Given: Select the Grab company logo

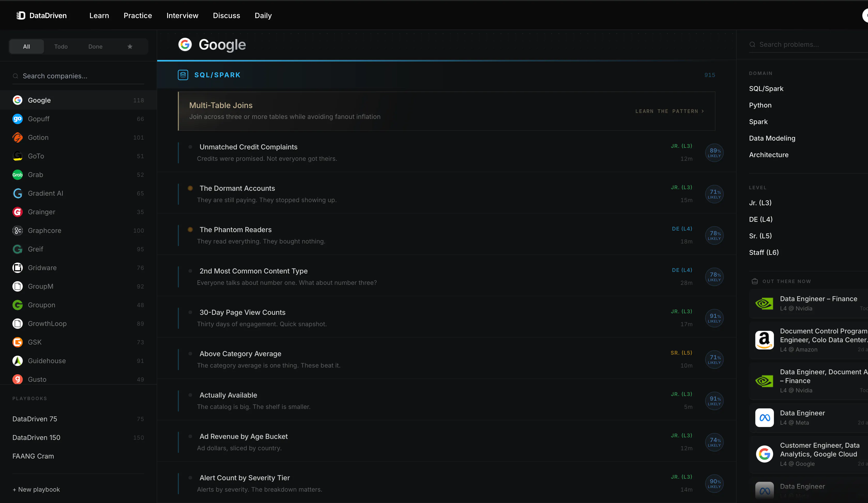Looking at the screenshot, I should coord(18,175).
